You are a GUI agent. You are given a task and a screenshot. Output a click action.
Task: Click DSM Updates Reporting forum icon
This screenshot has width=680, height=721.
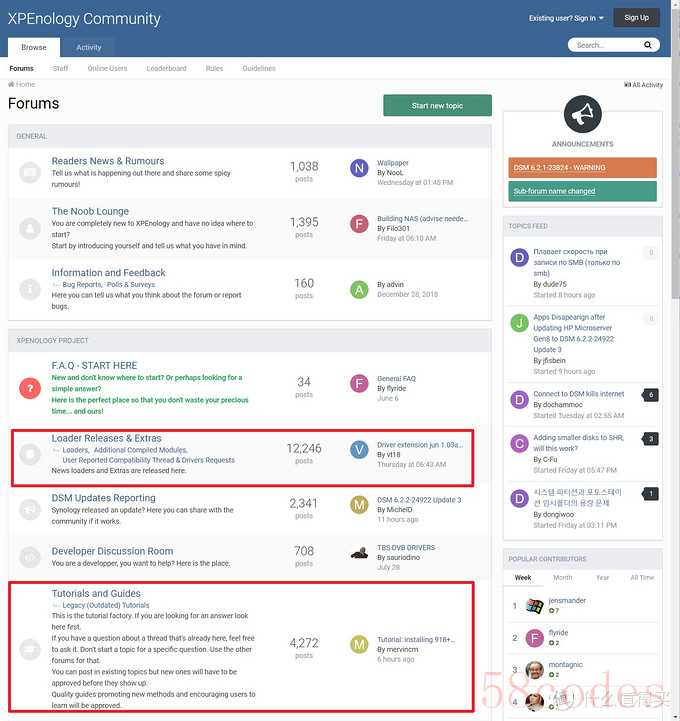click(30, 509)
